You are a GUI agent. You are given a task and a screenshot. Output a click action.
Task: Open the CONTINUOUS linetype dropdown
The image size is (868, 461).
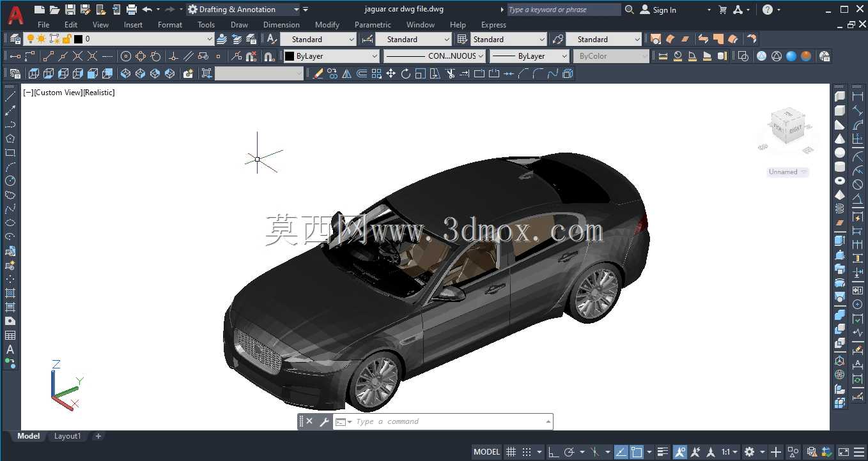435,56
